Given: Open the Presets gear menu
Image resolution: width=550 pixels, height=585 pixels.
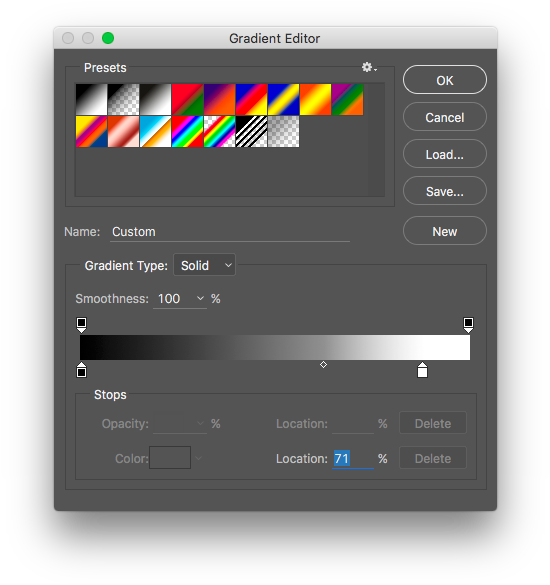Looking at the screenshot, I should pos(369,68).
